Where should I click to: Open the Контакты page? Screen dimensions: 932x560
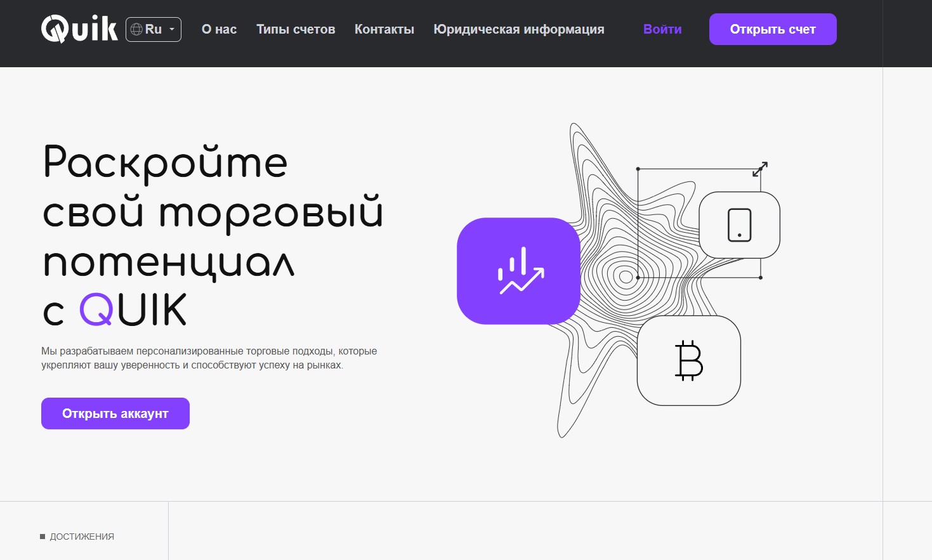[384, 29]
